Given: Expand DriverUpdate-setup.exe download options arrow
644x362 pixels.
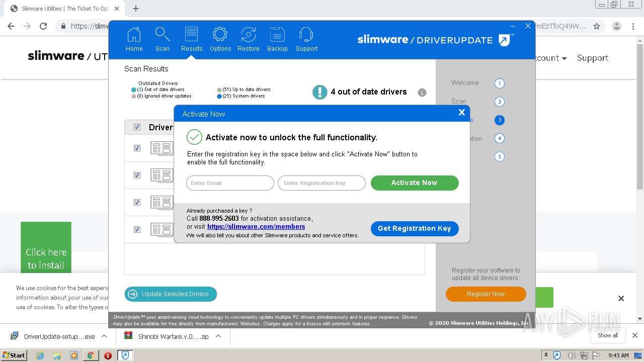Looking at the screenshot, I should point(104,336).
